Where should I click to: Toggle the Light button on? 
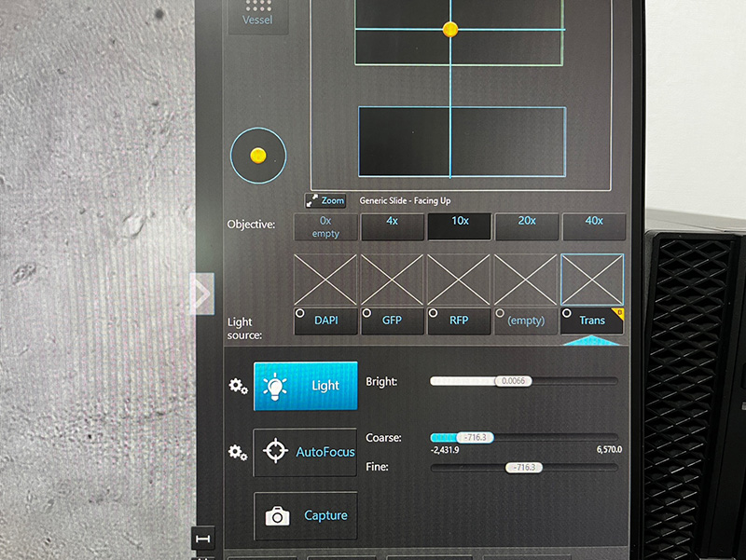click(x=306, y=386)
